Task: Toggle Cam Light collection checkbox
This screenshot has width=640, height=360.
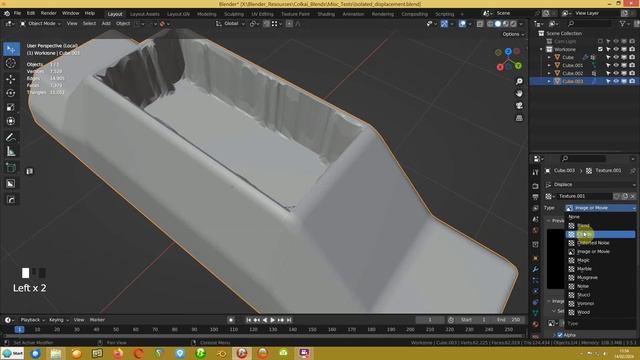Action: pos(600,41)
